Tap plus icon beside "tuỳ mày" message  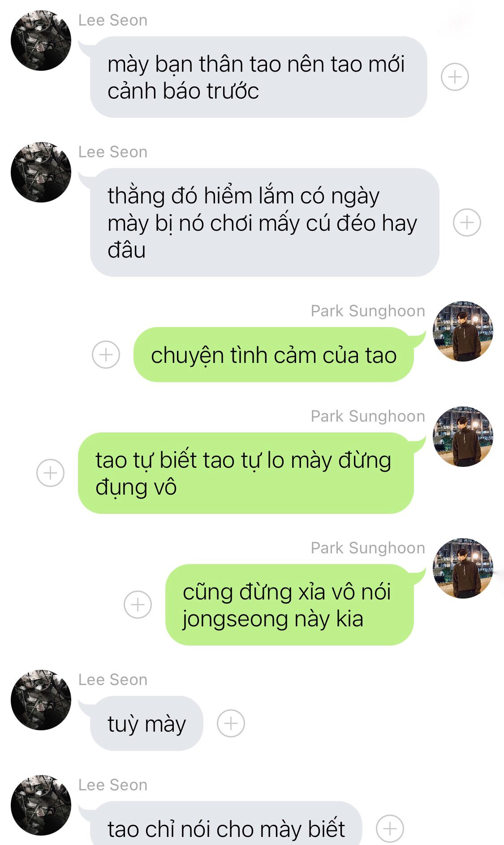coord(231,723)
